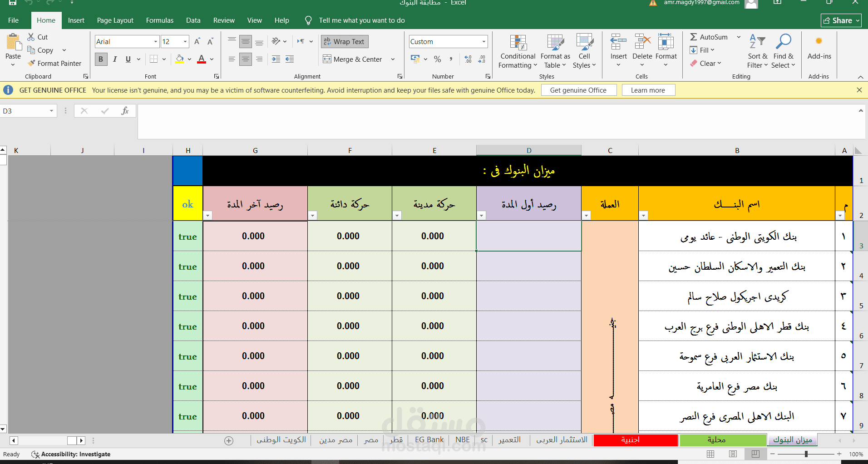868x464 pixels.
Task: Click the Get genuine Office button
Action: (578, 90)
